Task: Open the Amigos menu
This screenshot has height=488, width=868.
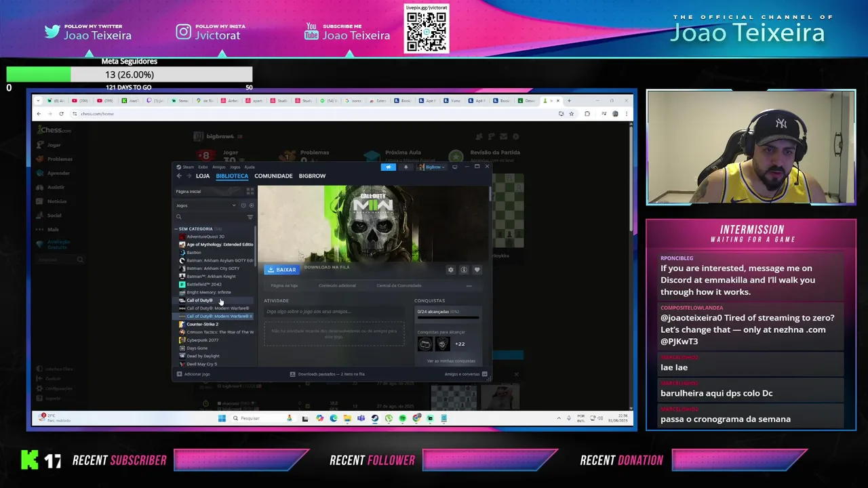Action: point(219,167)
